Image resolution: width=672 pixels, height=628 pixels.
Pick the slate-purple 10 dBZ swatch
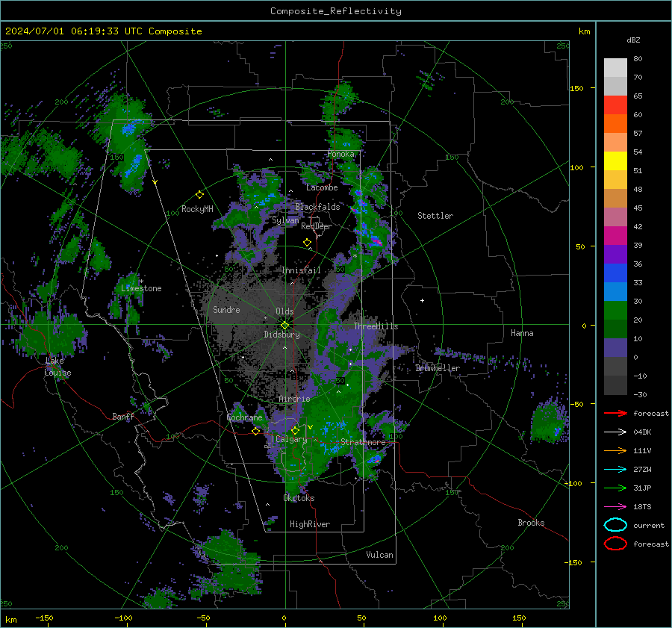pyautogui.click(x=615, y=347)
